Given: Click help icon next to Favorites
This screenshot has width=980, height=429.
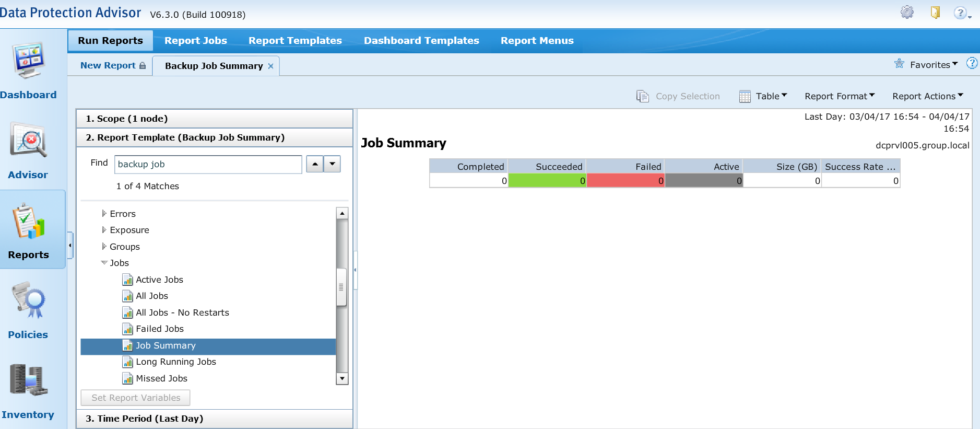Looking at the screenshot, I should click(x=972, y=63).
